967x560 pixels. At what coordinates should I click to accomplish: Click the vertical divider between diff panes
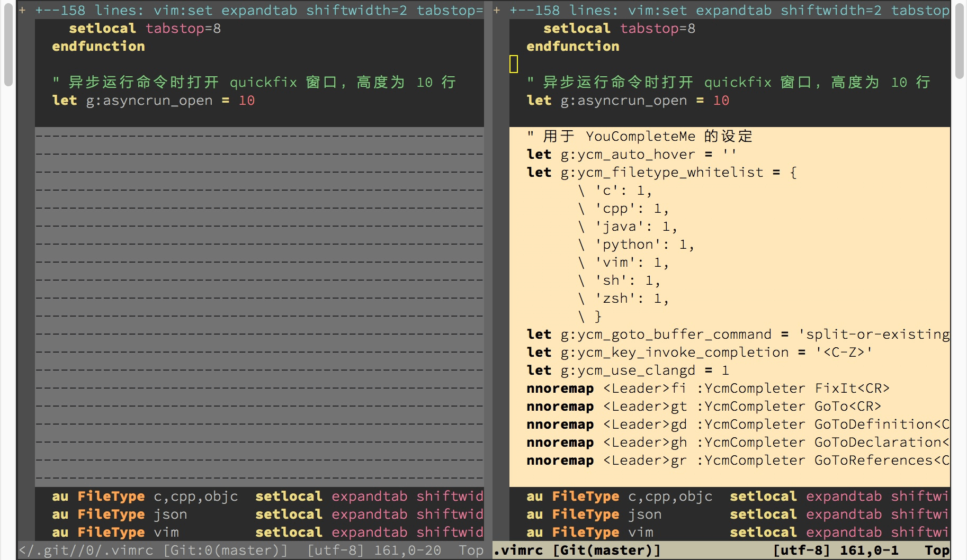pos(488,265)
